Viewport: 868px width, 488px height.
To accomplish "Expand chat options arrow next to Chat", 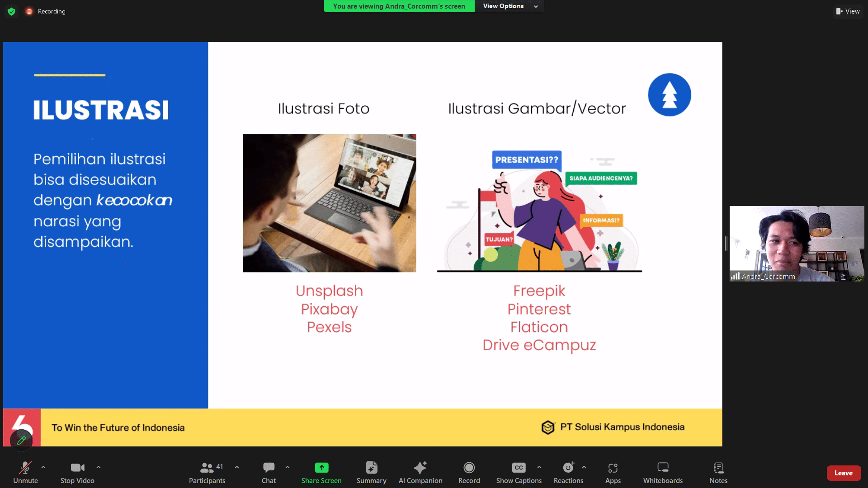I will [x=288, y=467].
